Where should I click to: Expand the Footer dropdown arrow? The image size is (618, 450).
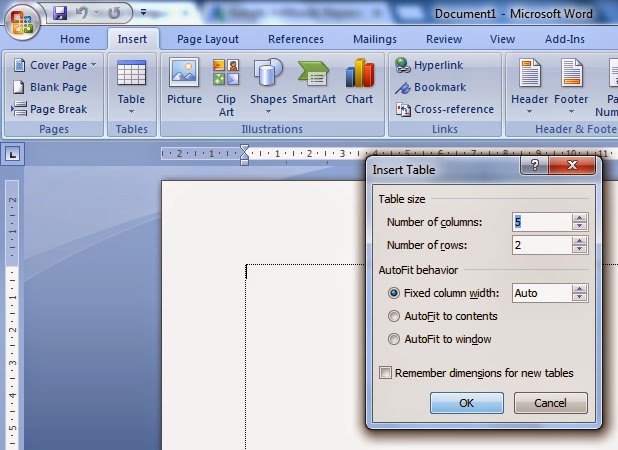571,112
